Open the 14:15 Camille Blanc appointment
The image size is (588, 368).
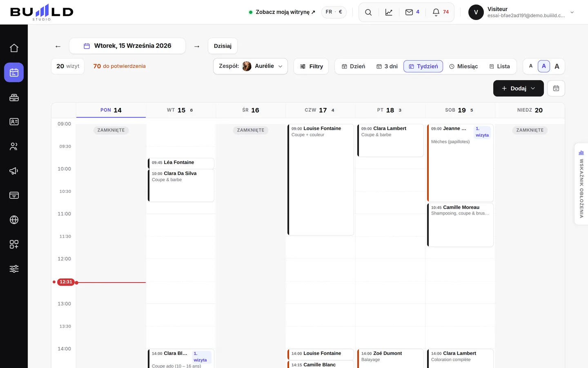pos(321,364)
